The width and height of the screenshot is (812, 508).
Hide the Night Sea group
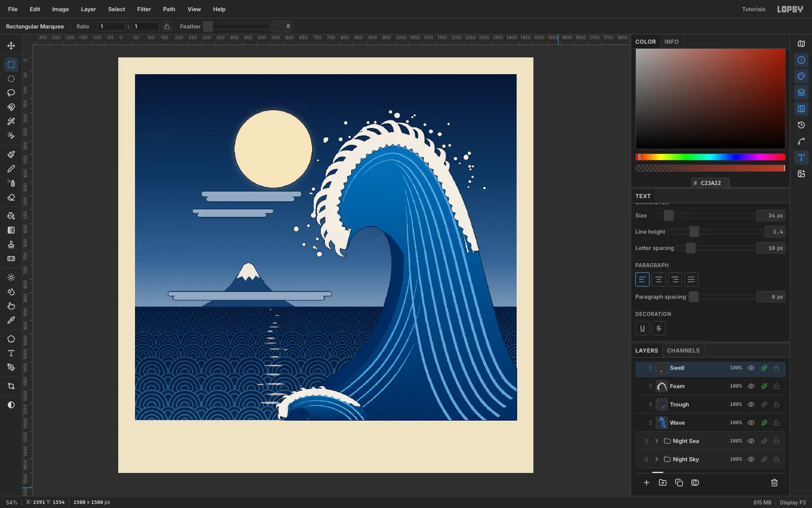click(751, 441)
